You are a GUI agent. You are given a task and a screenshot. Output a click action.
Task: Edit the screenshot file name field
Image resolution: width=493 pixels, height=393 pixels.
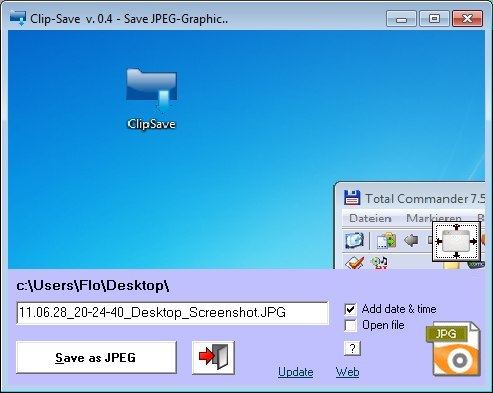pyautogui.click(x=172, y=313)
